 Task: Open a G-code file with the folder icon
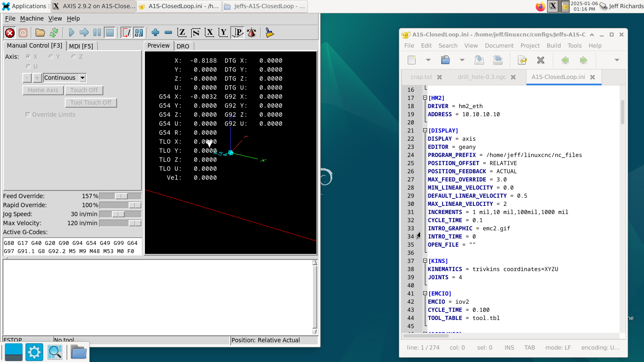click(x=40, y=33)
